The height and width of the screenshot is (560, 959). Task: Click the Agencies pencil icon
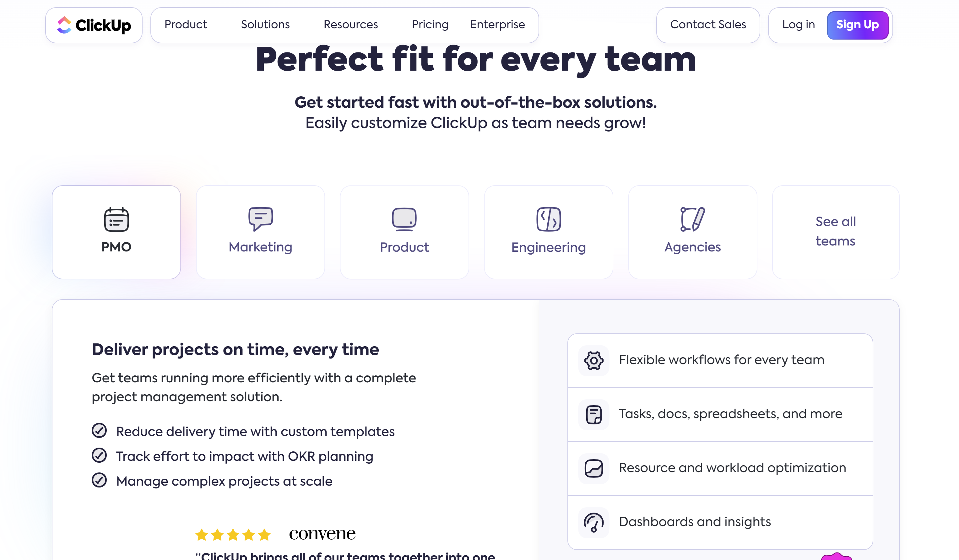693,219
